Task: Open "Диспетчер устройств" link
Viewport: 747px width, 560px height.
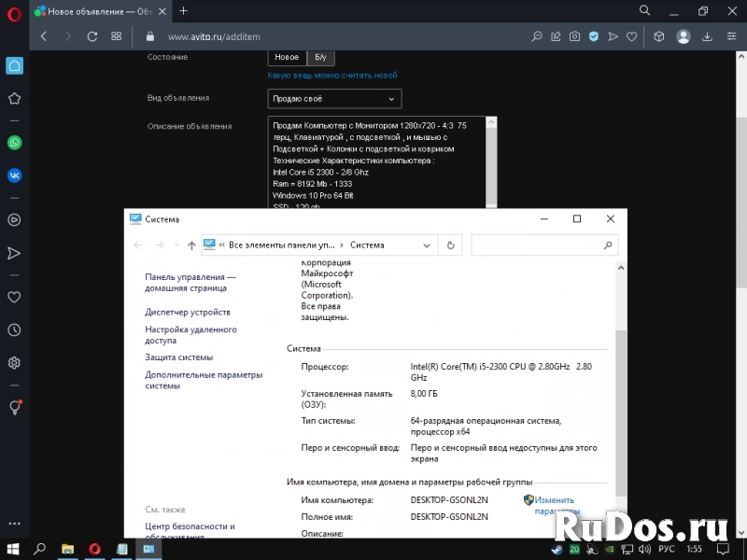Action: pos(187,313)
